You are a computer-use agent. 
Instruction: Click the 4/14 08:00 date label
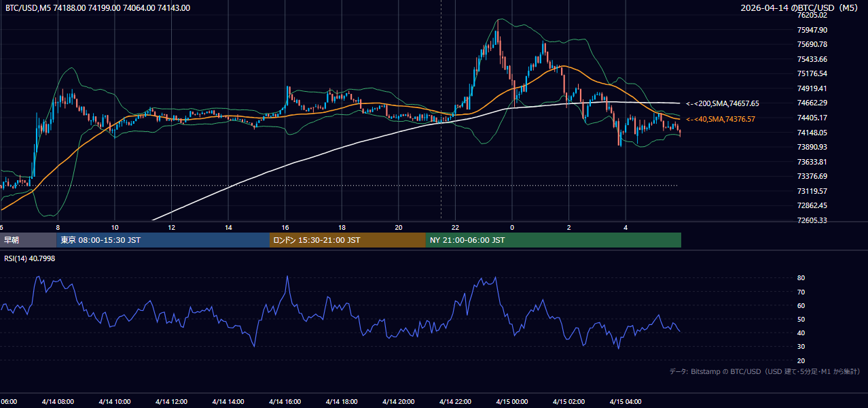(x=58, y=401)
